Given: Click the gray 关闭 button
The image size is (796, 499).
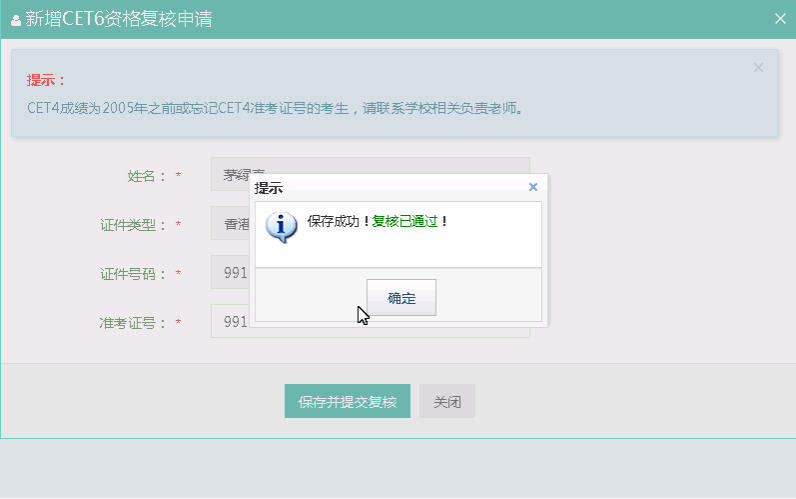Looking at the screenshot, I should coord(447,401).
